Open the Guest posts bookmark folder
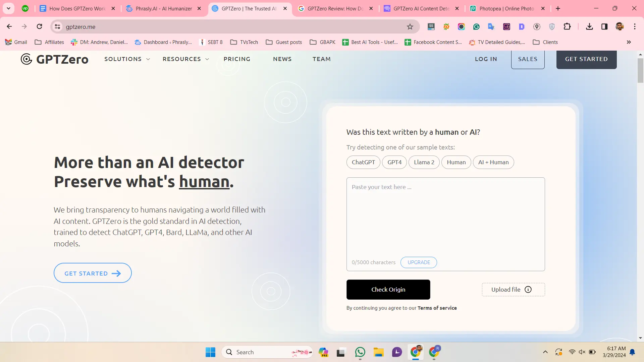This screenshot has width=644, height=362. click(284, 42)
